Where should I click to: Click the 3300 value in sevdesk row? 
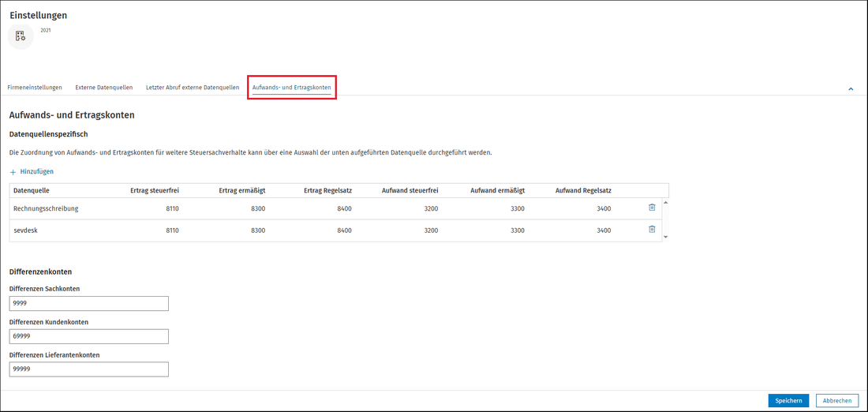click(518, 230)
